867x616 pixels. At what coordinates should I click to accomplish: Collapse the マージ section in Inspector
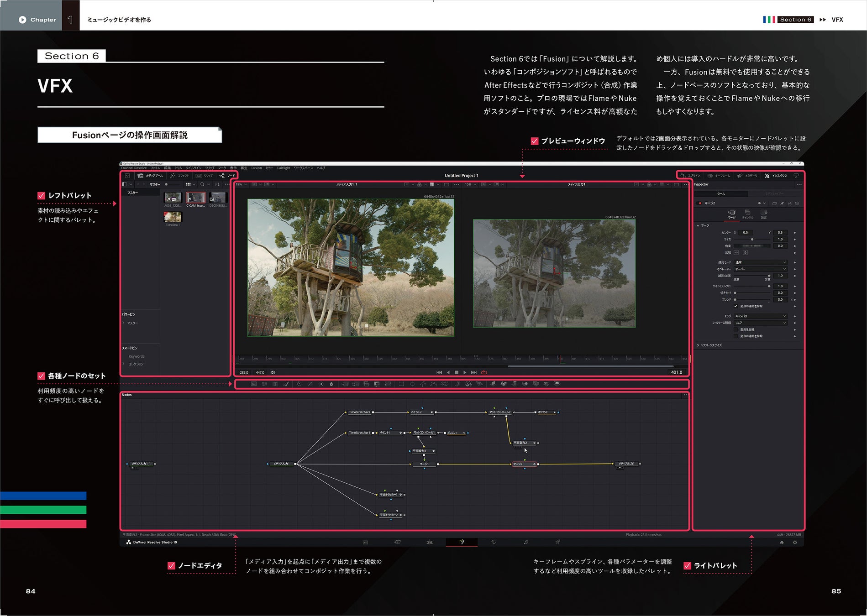coord(698,225)
